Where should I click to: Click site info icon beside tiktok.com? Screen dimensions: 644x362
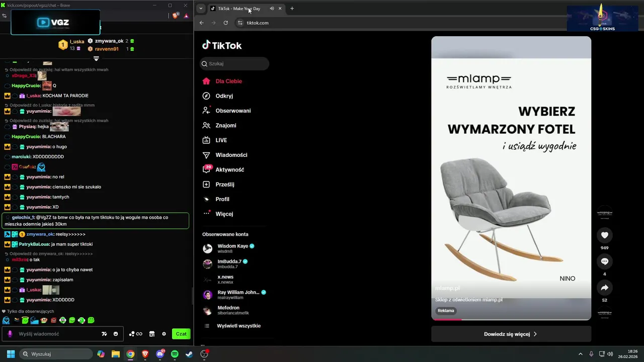240,23
